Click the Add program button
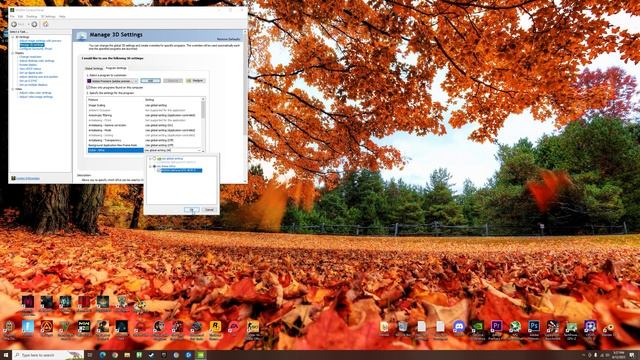Screen dimensions: 640x360 click(x=151, y=81)
